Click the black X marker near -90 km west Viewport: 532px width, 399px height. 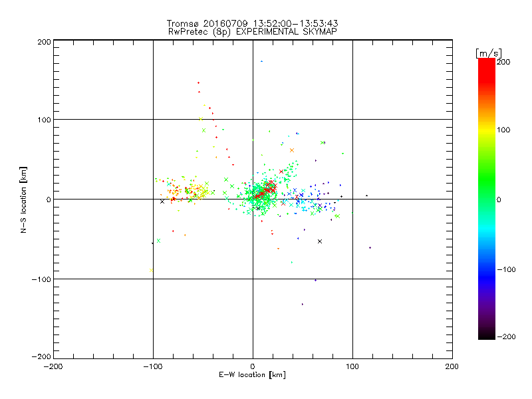coord(162,201)
